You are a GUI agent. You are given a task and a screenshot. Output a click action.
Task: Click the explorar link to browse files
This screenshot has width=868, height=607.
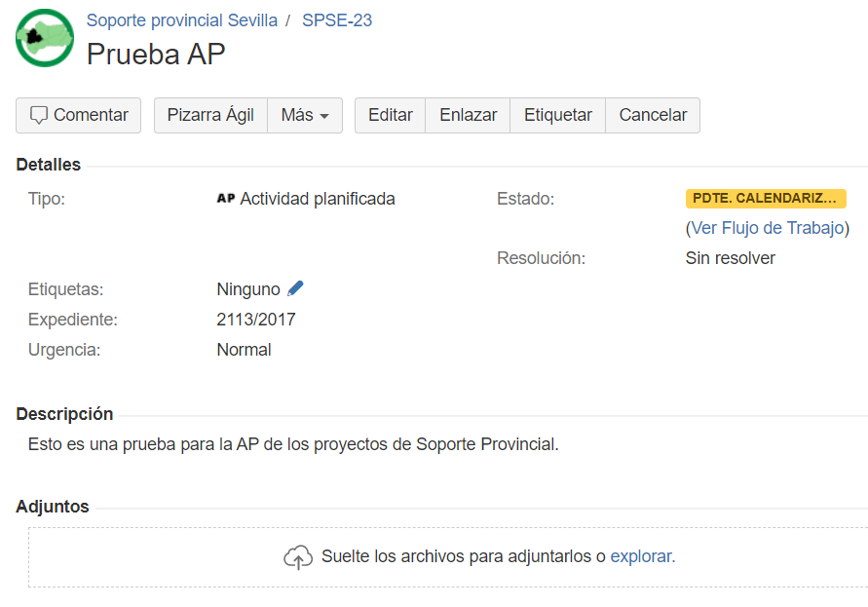tap(642, 556)
